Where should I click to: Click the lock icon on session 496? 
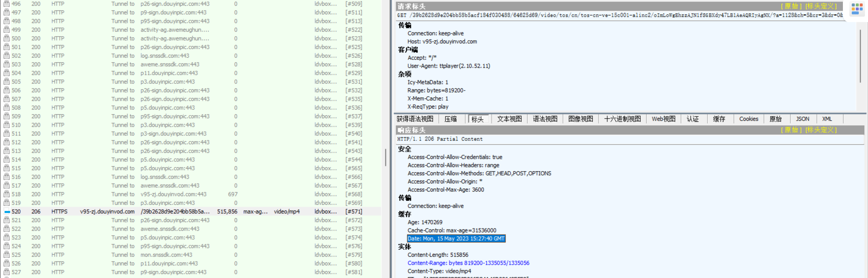pos(6,4)
